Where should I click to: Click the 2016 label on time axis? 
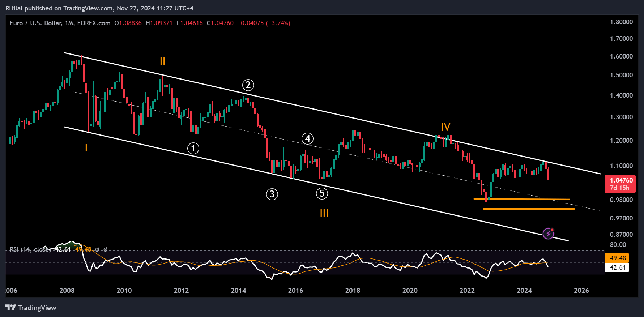(295, 291)
